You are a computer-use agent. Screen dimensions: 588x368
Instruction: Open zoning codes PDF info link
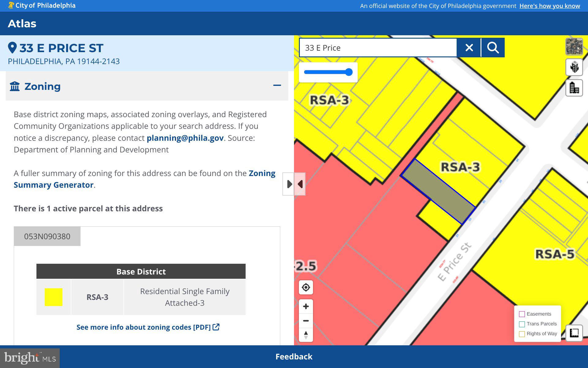(148, 327)
